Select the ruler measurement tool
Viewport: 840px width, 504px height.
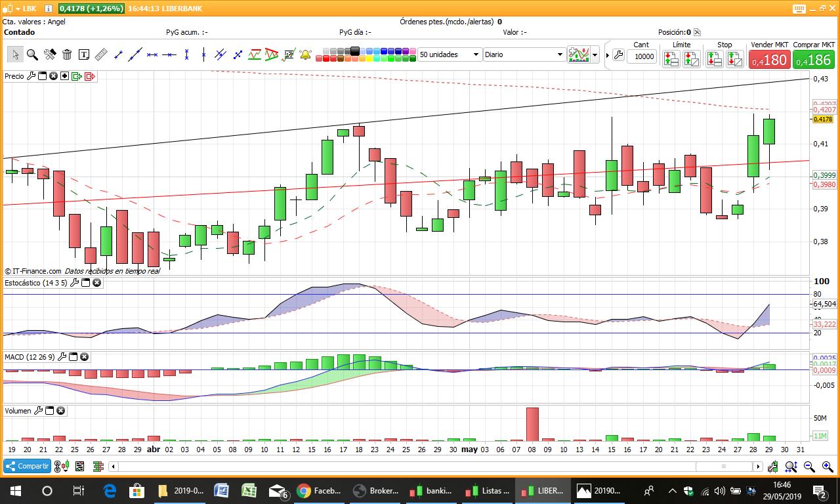point(101,54)
